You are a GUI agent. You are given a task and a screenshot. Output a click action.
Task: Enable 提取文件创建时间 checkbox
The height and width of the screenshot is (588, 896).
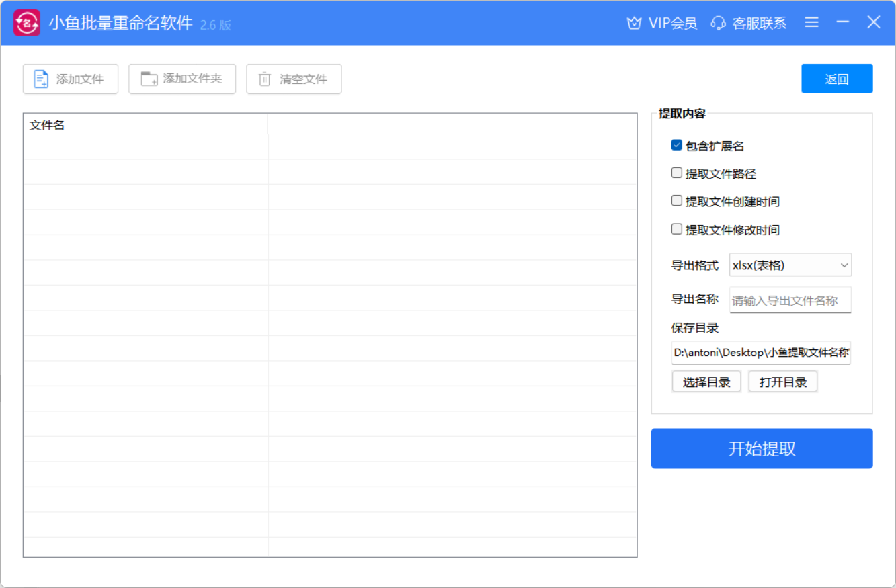(677, 201)
